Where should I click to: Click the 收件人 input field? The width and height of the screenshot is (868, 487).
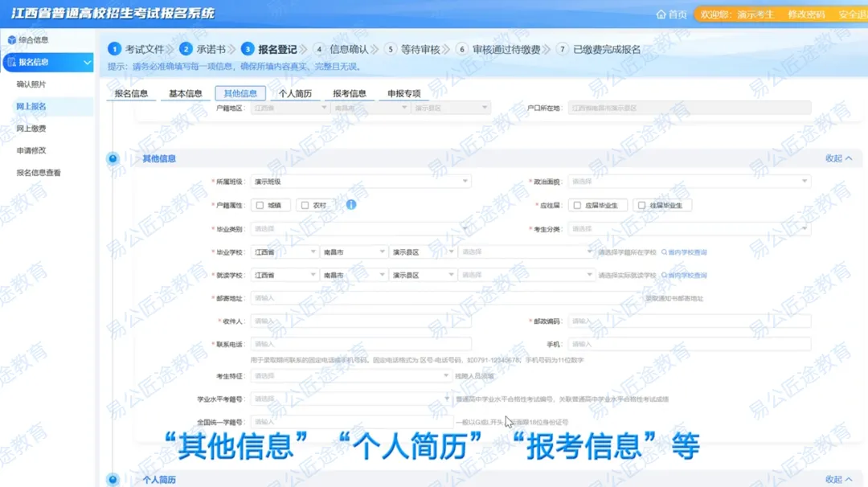[x=361, y=321]
